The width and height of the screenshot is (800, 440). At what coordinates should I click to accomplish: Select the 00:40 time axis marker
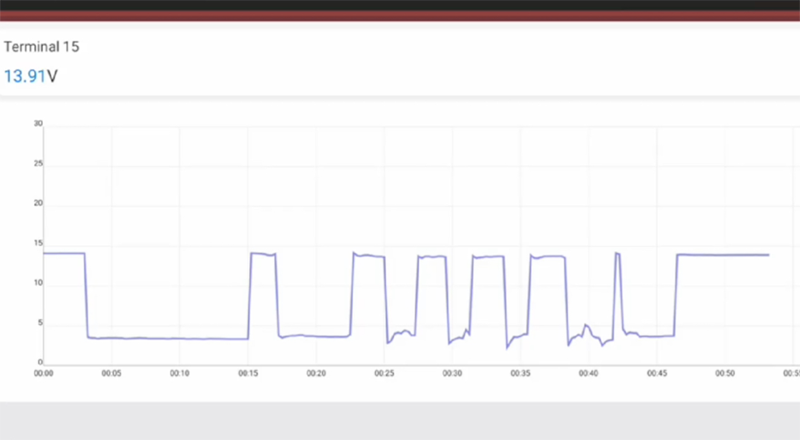click(x=588, y=373)
